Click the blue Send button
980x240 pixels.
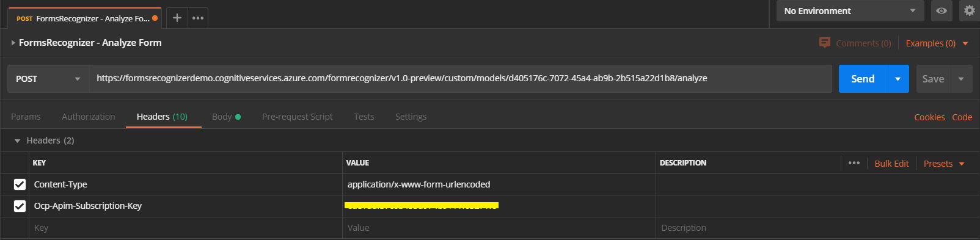[x=863, y=79]
